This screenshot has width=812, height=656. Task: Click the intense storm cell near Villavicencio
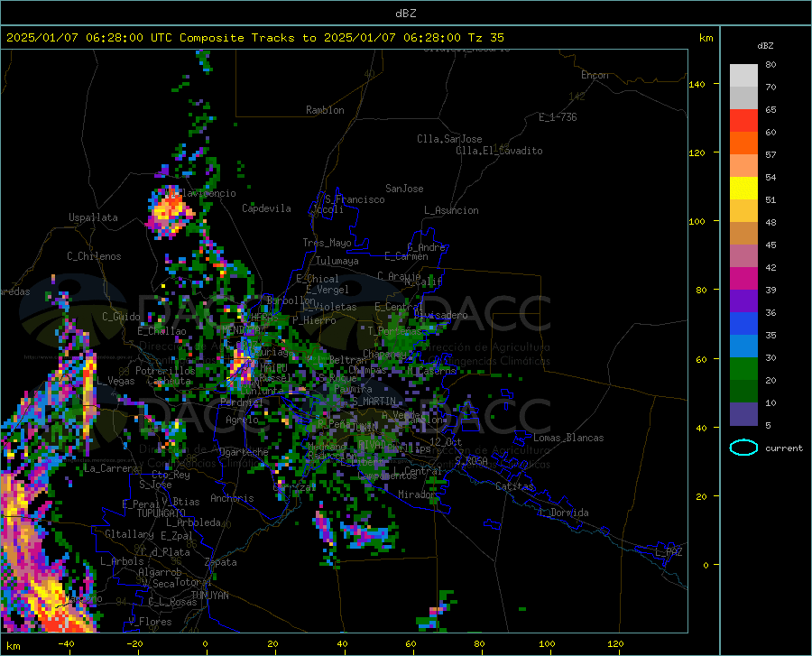[170, 211]
